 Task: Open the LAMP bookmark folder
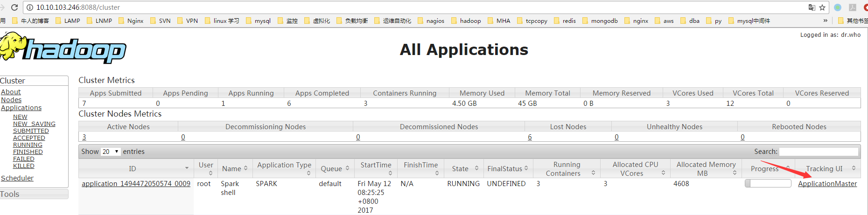[x=68, y=21]
